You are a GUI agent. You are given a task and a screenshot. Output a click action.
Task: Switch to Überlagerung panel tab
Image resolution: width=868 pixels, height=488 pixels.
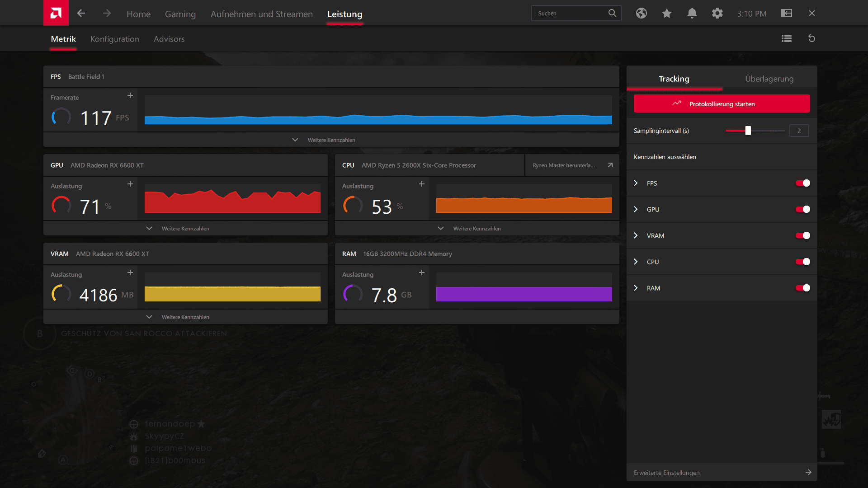769,79
